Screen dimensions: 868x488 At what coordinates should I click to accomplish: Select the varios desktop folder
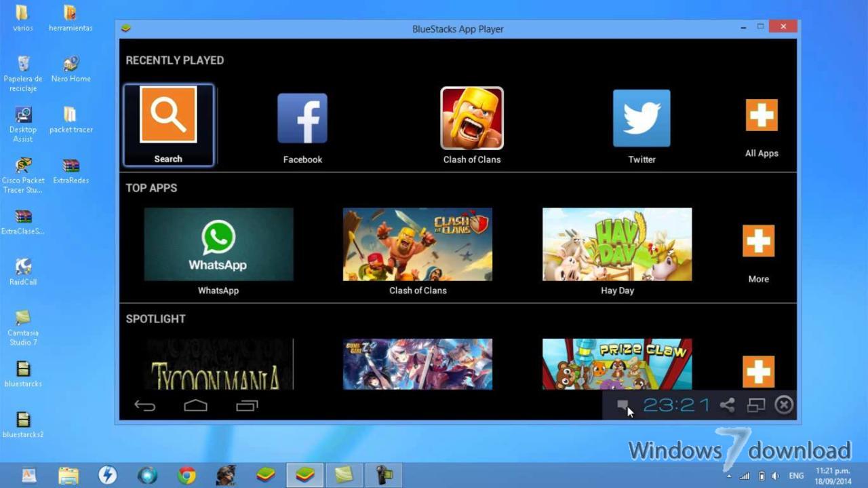click(23, 19)
